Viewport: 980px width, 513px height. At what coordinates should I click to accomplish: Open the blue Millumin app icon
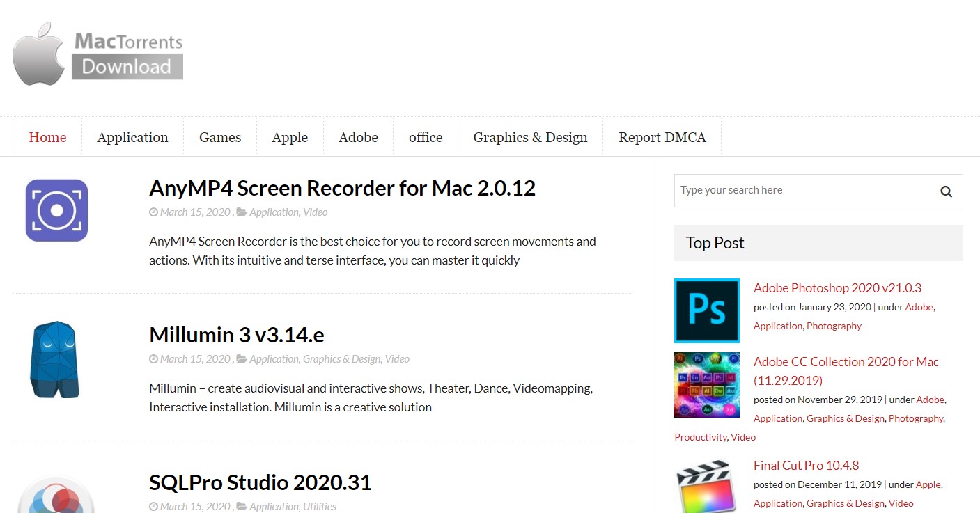pos(55,359)
